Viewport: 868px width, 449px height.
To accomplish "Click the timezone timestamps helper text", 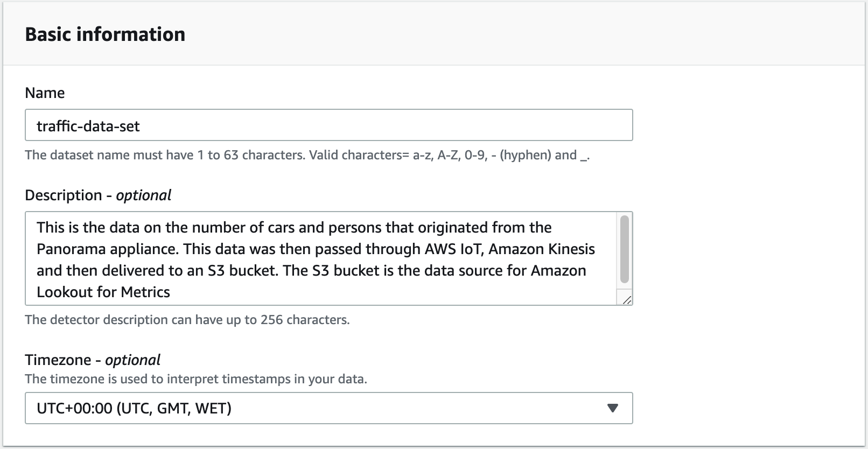I will (196, 379).
